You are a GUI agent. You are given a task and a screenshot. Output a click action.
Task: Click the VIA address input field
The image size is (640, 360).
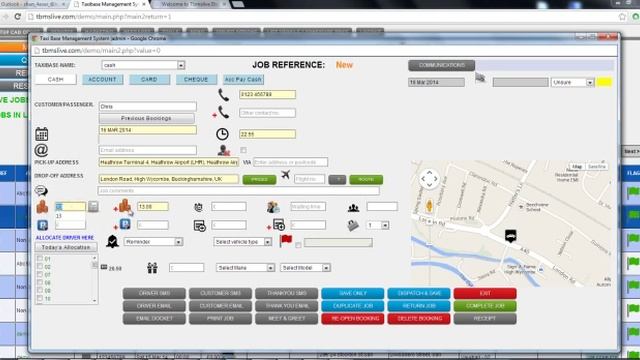point(290,162)
